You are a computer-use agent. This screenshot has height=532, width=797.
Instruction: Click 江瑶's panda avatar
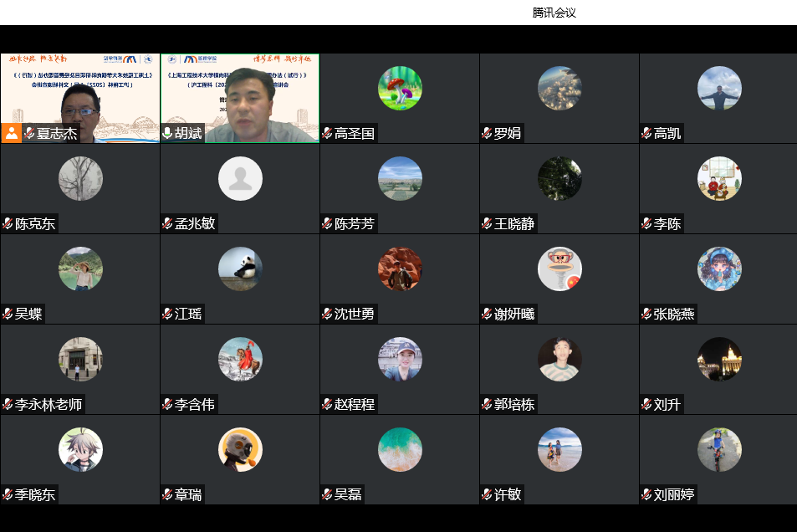click(240, 269)
